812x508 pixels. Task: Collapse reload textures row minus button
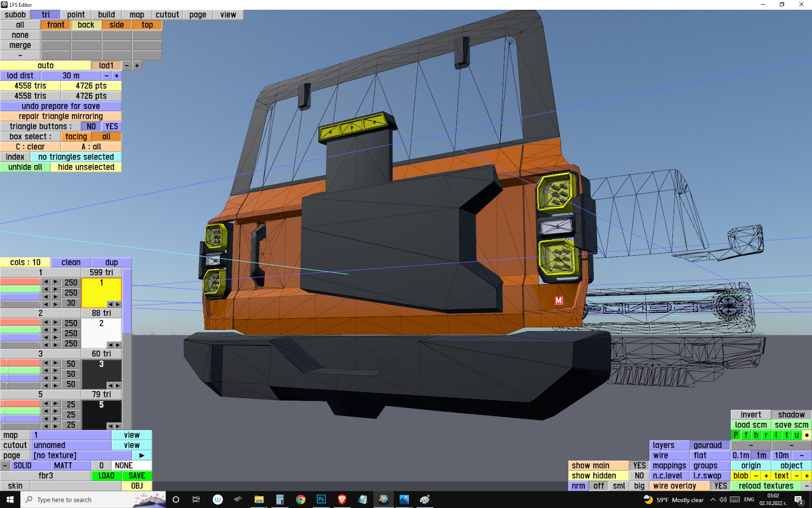click(x=807, y=486)
